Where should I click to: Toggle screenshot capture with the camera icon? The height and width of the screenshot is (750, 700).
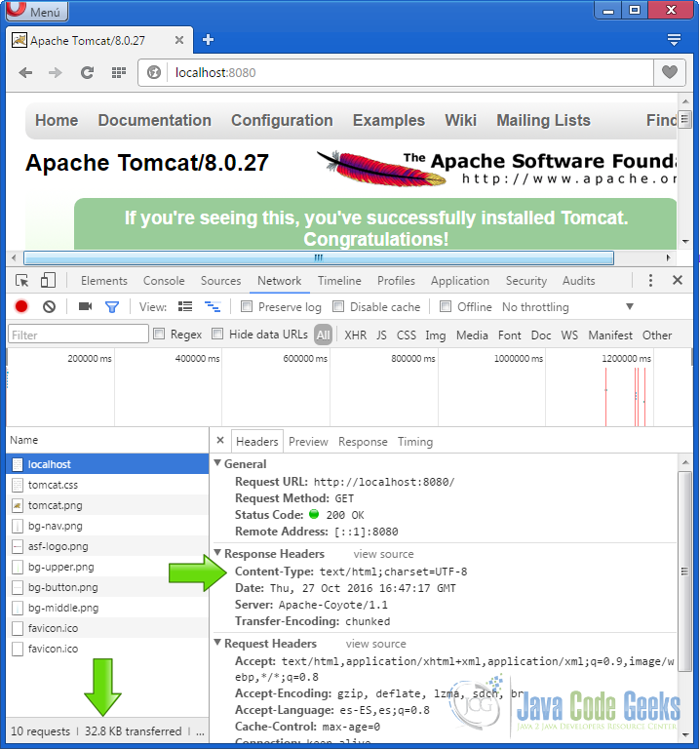(85, 306)
